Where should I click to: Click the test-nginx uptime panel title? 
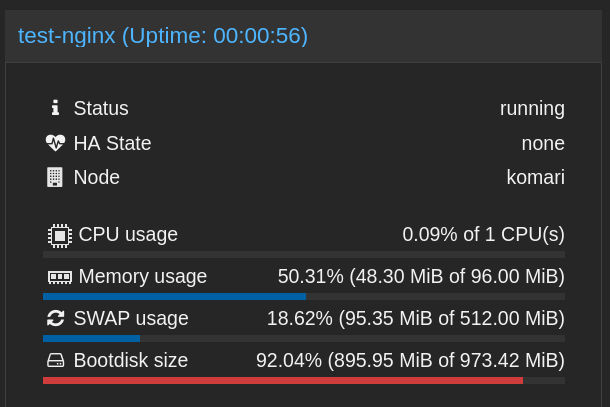tap(163, 36)
